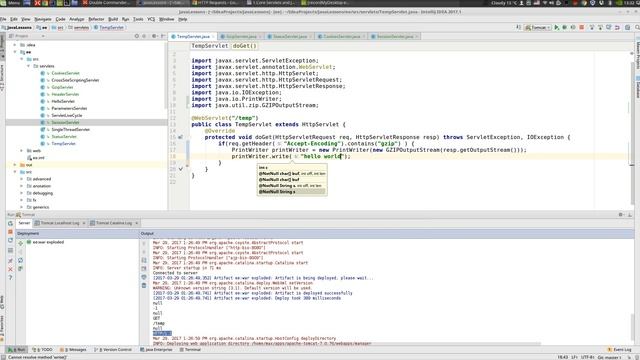The width and height of the screenshot is (640, 360).
Task: Expand the annotation package folder
Action: 22,186
